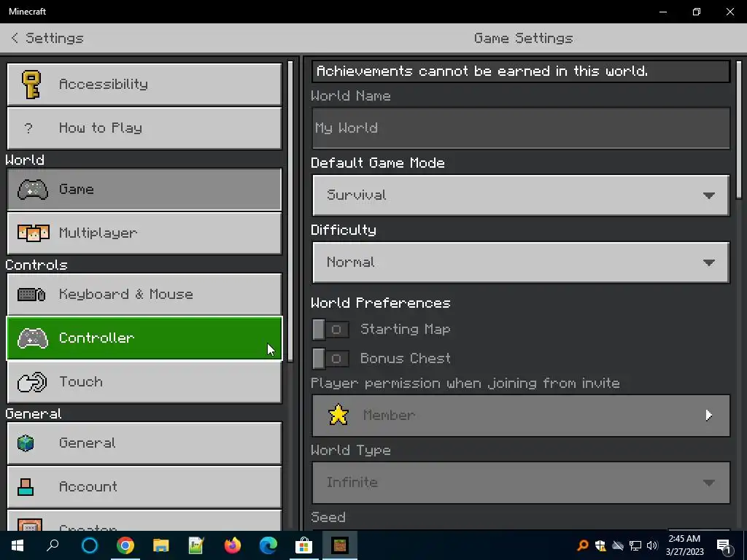Viewport: 747px width, 560px height.
Task: Click the volume speaker tray icon
Action: coord(652,545)
